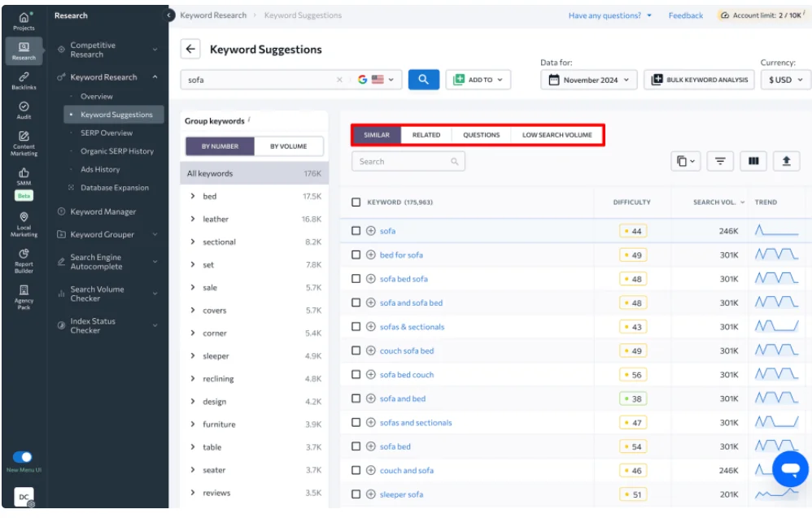Open the Feedback link
The width and height of the screenshot is (812, 518).
(x=686, y=15)
